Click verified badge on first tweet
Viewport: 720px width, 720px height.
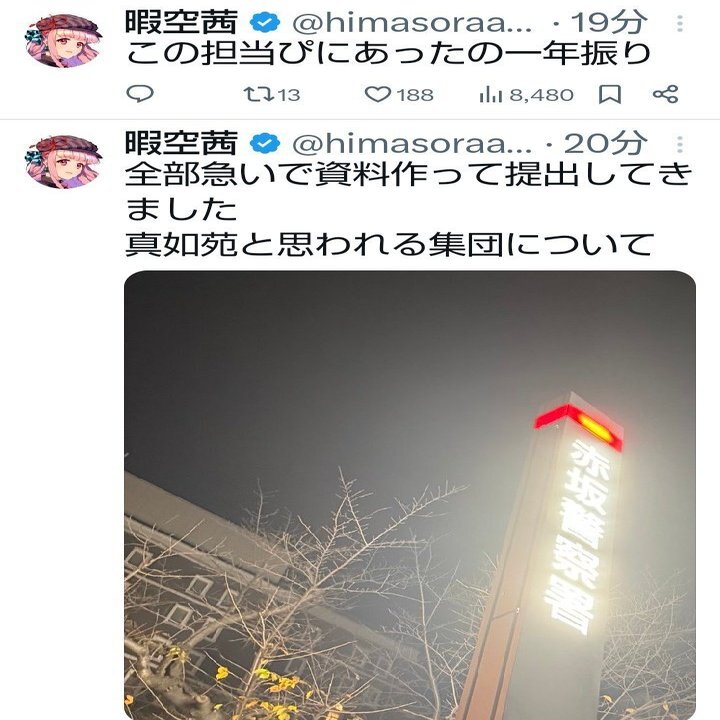point(265,22)
